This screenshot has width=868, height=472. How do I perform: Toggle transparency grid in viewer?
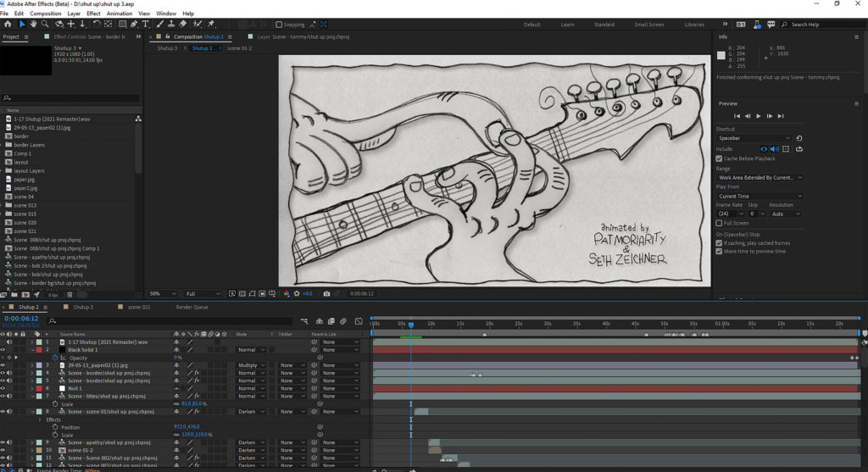[242, 294]
